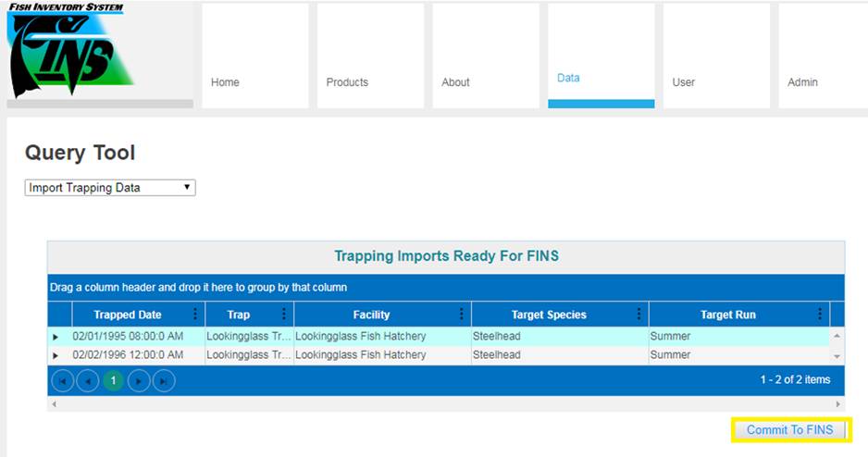Image resolution: width=868 pixels, height=457 pixels.
Task: Click the Commit To FINS button
Action: [x=789, y=430]
